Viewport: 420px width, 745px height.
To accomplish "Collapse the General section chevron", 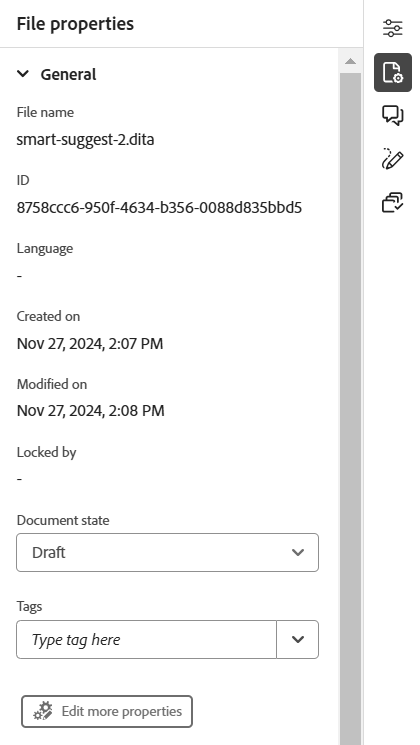I will pyautogui.click(x=23, y=74).
